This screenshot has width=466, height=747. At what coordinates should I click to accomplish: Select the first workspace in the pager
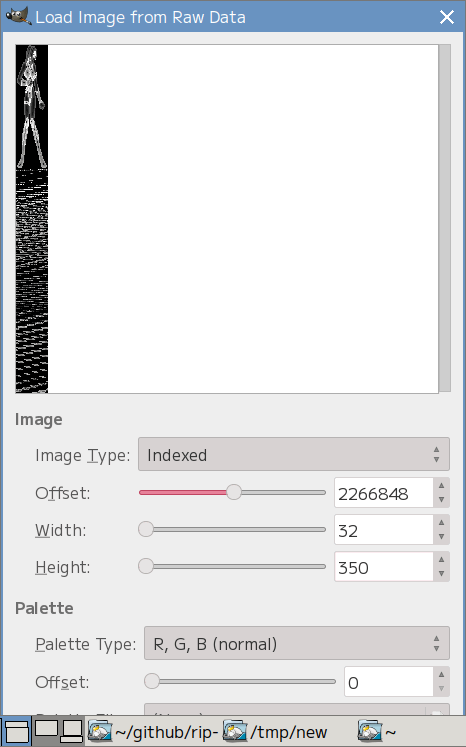click(x=16, y=732)
